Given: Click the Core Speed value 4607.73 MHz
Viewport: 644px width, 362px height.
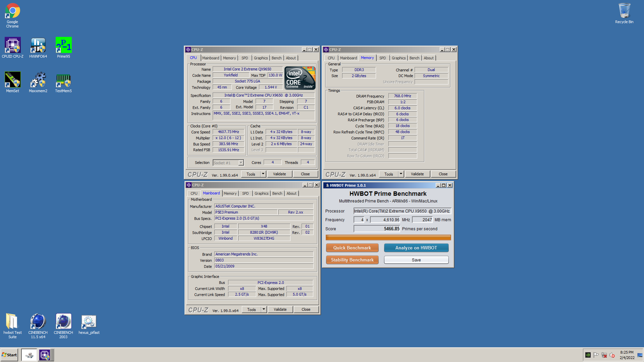Looking at the screenshot, I should tap(228, 132).
